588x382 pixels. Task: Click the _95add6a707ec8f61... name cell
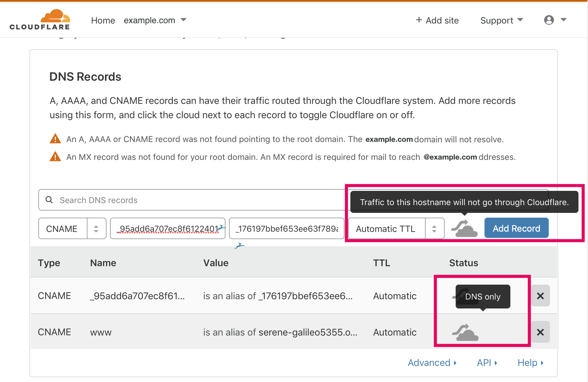(137, 296)
